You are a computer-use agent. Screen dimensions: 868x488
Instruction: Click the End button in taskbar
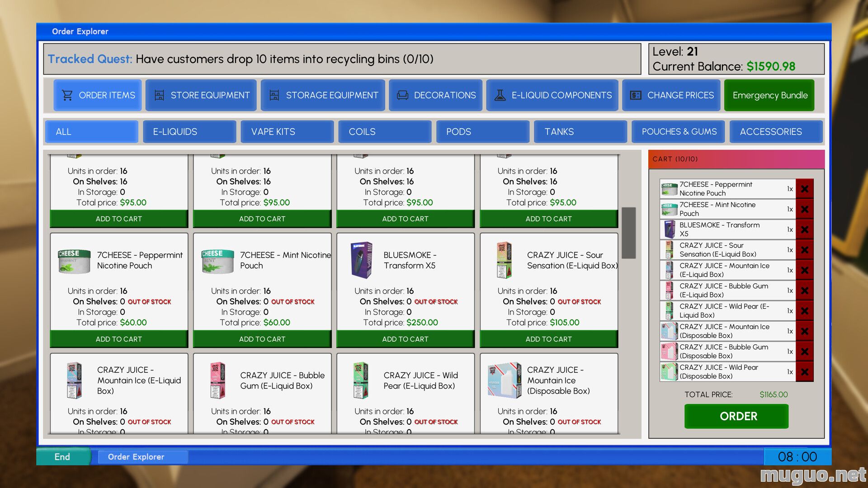[63, 457]
